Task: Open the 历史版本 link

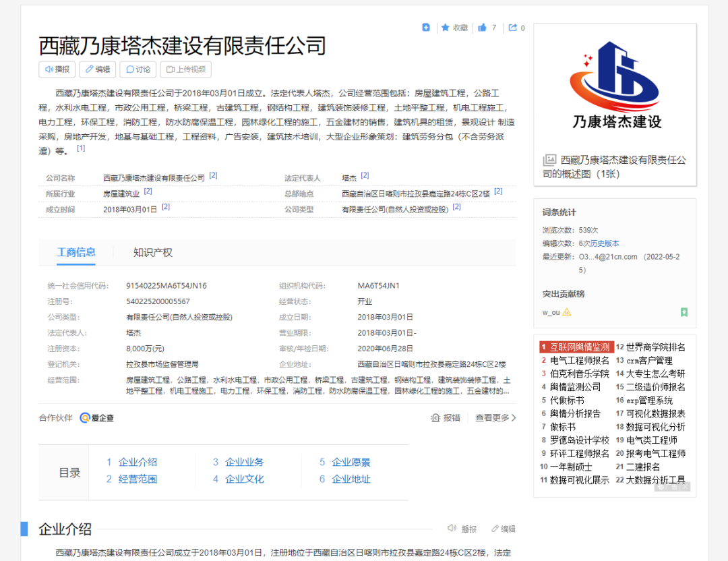Action: pos(605,243)
